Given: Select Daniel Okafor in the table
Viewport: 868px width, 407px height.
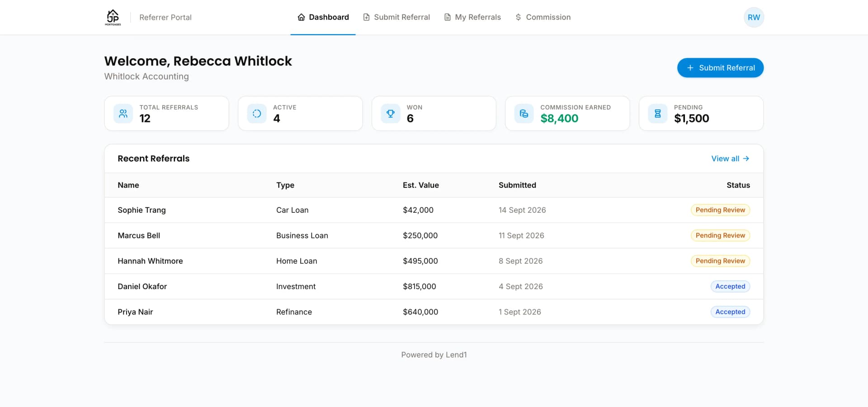Looking at the screenshot, I should (142, 286).
